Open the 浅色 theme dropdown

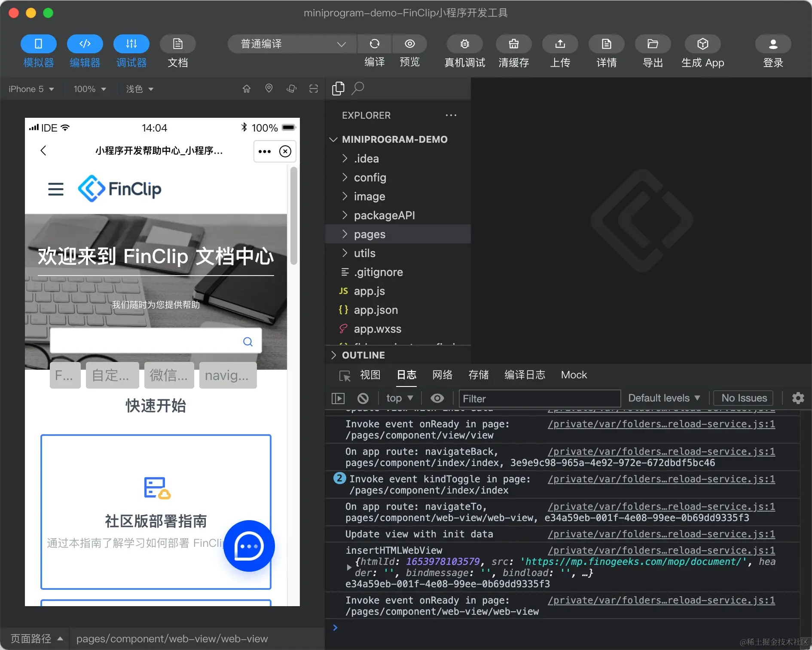click(140, 89)
